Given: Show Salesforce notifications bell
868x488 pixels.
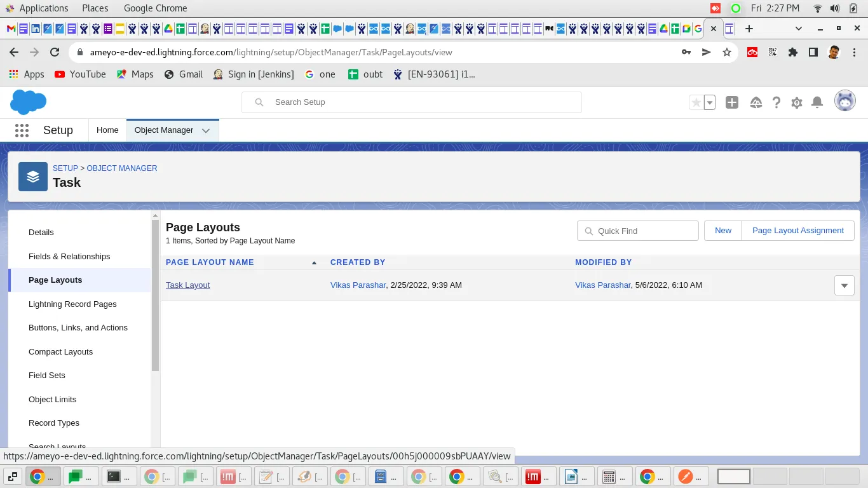Looking at the screenshot, I should [x=818, y=102].
